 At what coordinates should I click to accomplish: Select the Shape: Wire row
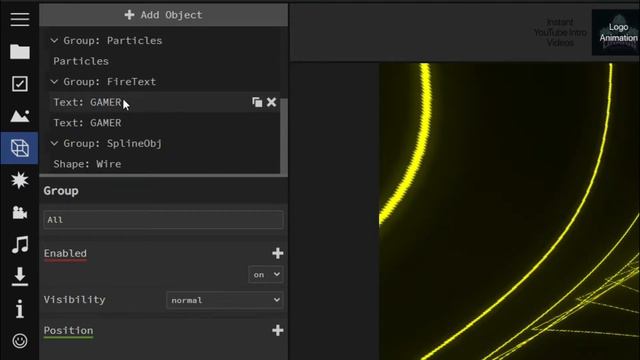pos(164,164)
